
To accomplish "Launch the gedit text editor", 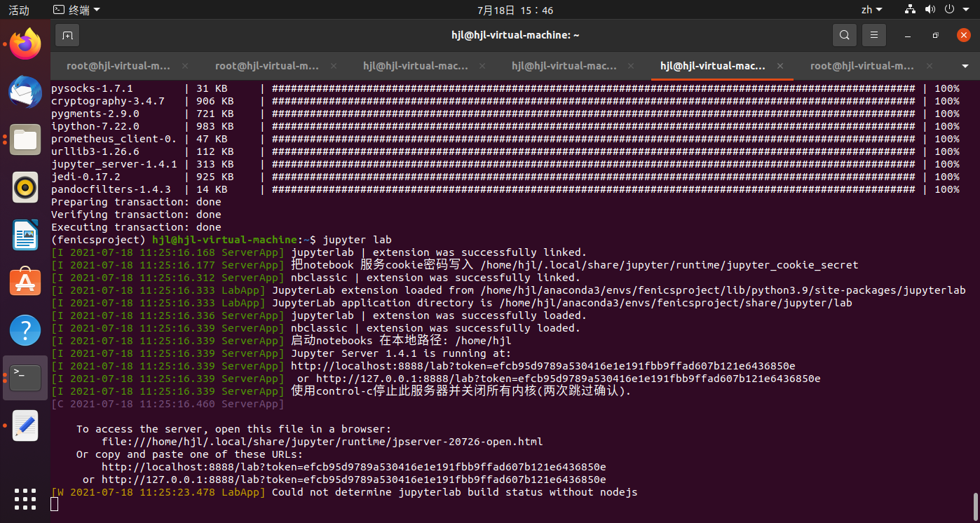I will coord(25,426).
